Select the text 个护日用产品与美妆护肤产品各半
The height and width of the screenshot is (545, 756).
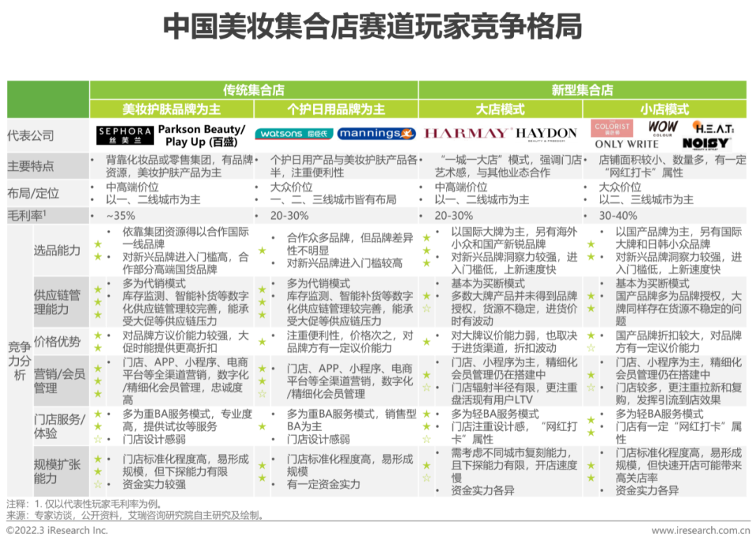[344, 167]
